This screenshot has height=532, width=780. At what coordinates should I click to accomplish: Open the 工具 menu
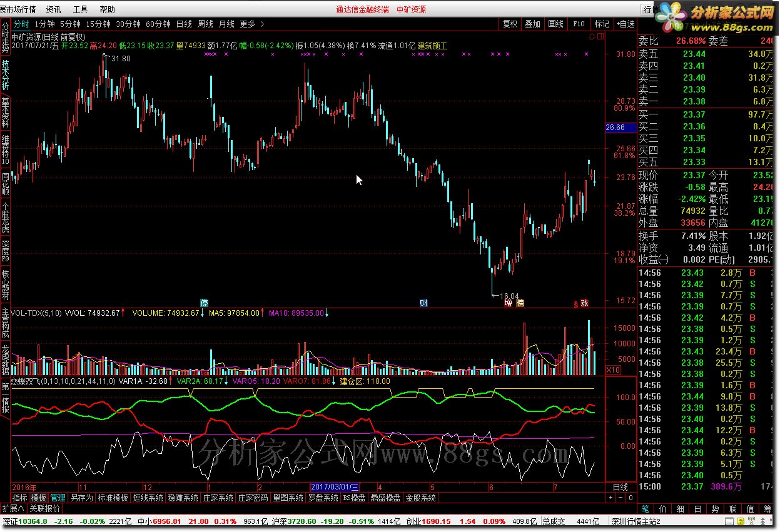(80, 9)
